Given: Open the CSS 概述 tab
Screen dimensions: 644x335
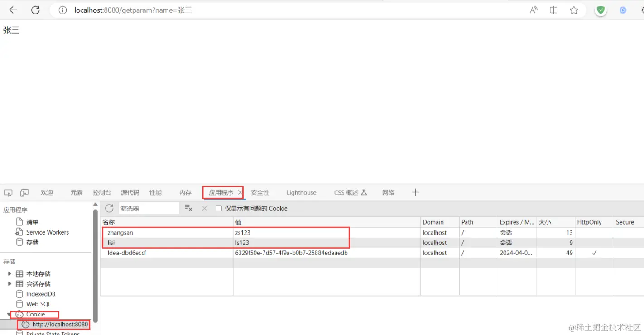Looking at the screenshot, I should (350, 192).
